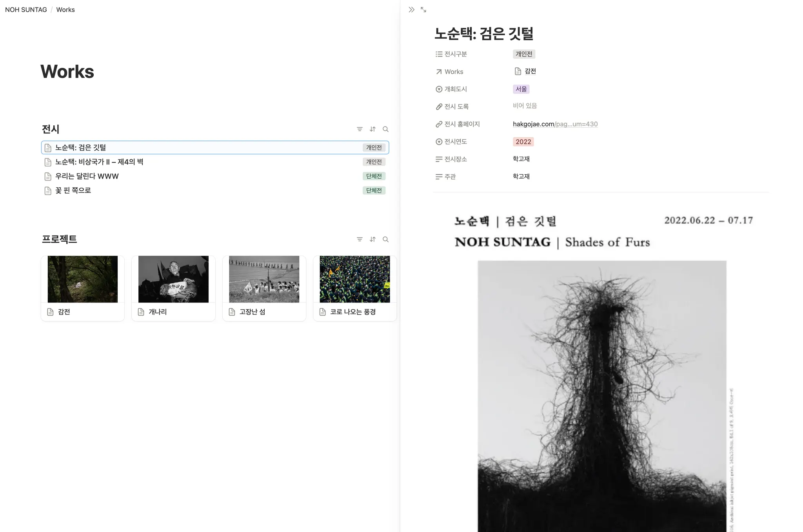The height and width of the screenshot is (532, 803).
Task: Change the 개최도시 서울 select value
Action: click(x=521, y=89)
